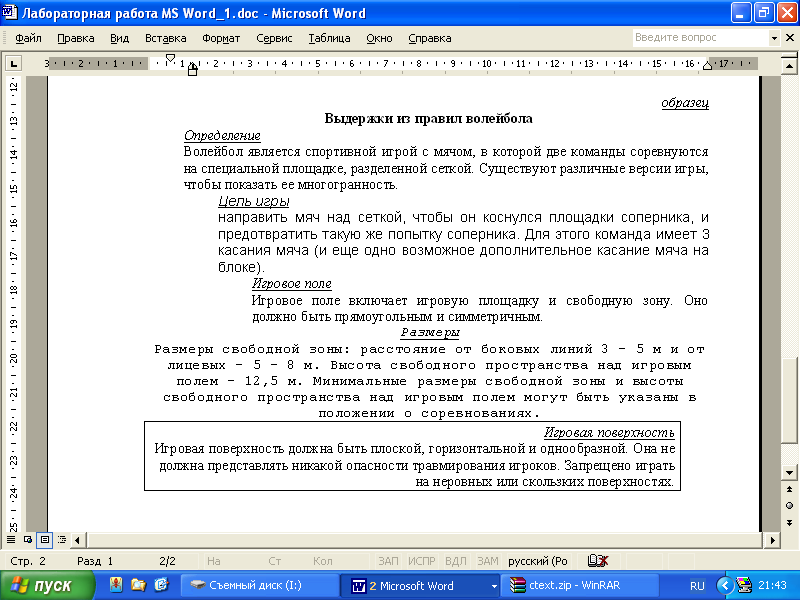This screenshot has height=600, width=800.
Task: Toggle ЗАМ overtype mode indicator
Action: tap(488, 561)
